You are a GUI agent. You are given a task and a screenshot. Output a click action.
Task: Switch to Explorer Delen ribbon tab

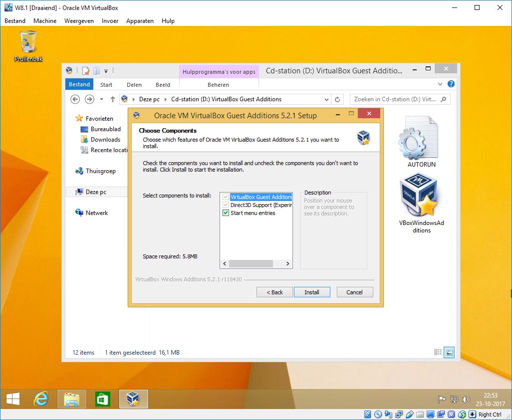point(134,84)
